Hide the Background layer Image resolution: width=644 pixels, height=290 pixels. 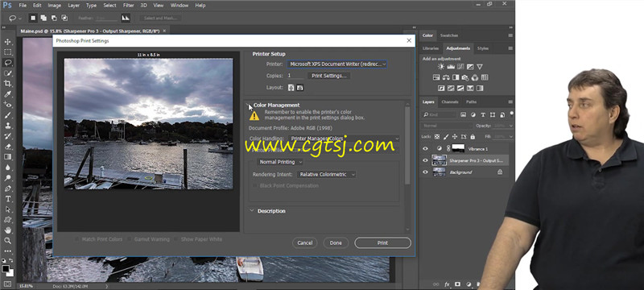pyautogui.click(x=426, y=172)
